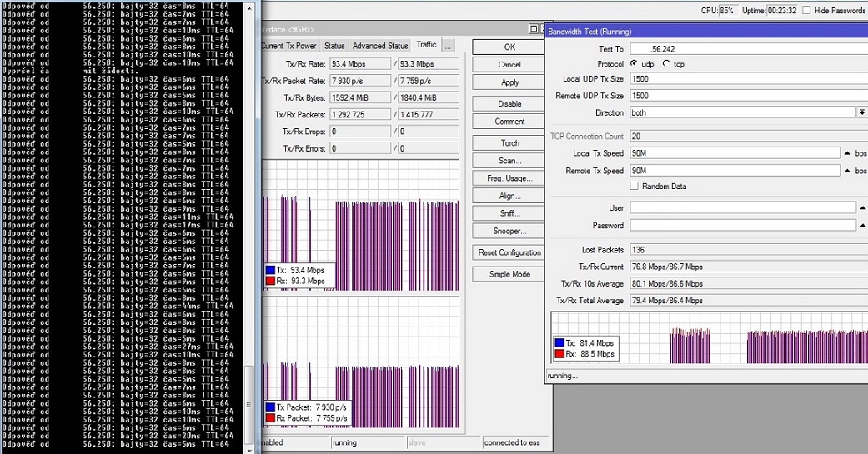Image resolution: width=868 pixels, height=454 pixels.
Task: Click the Remote Tx Speed 90M field
Action: click(735, 171)
